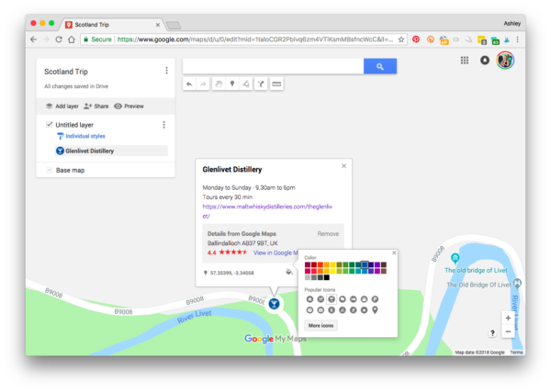The width and height of the screenshot is (551, 392).
Task: Choose the star popular icon
Action: pyautogui.click(x=364, y=309)
